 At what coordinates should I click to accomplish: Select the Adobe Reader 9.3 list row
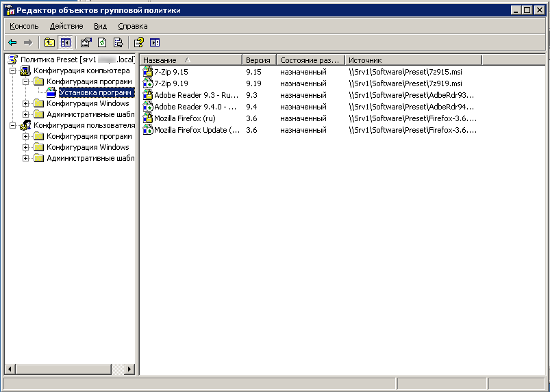coord(195,95)
